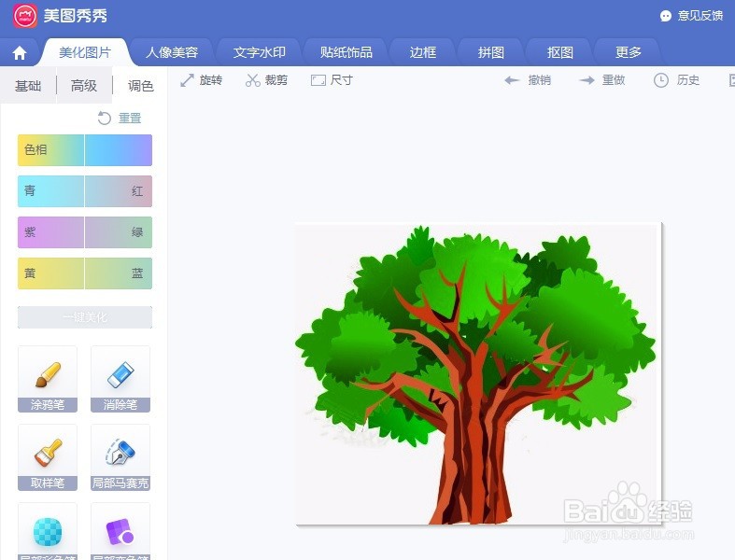Select the 局部马赛克 mosaic tool
The width and height of the screenshot is (735, 560).
pyautogui.click(x=120, y=457)
